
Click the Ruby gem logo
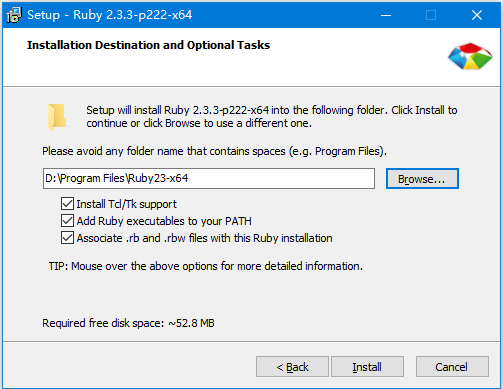[470, 56]
